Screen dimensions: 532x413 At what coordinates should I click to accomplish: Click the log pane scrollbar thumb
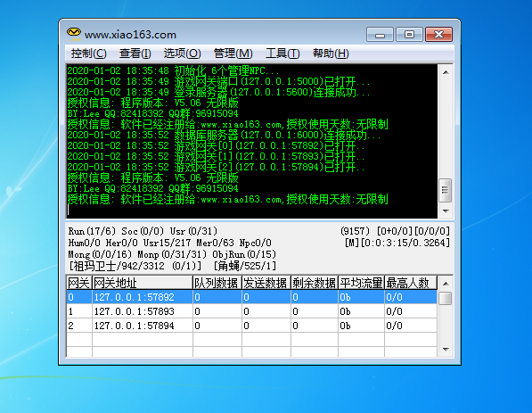(446, 190)
